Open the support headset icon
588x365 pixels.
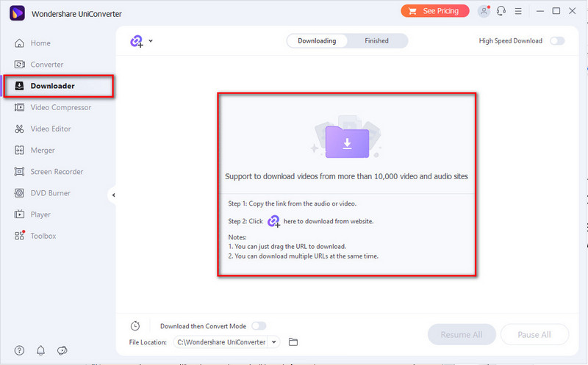point(501,11)
